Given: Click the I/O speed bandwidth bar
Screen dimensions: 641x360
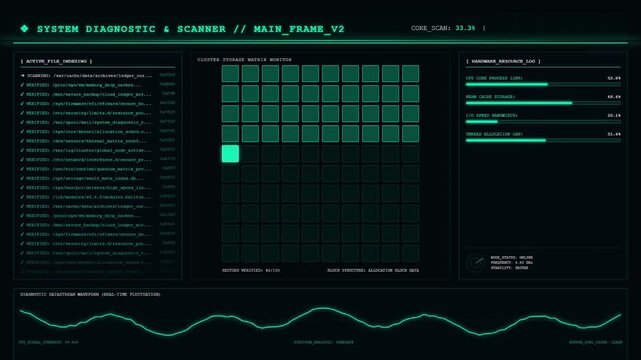Looking at the screenshot, I should tap(543, 122).
